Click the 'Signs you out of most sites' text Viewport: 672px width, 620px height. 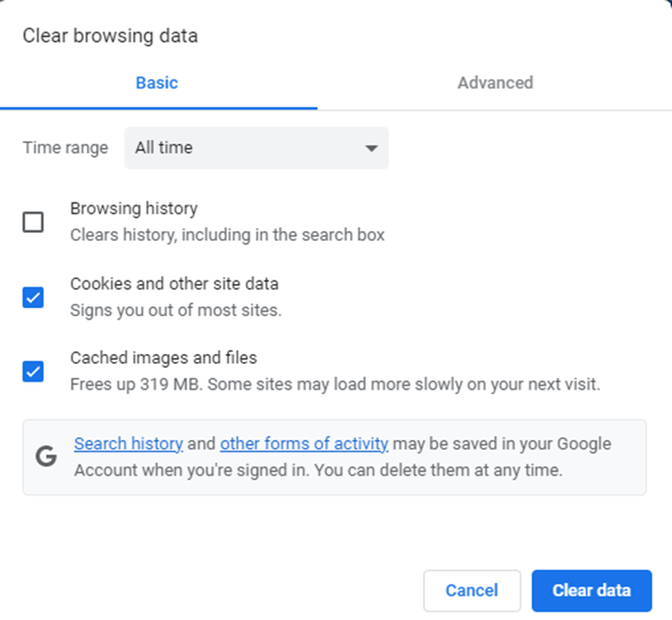pyautogui.click(x=176, y=311)
